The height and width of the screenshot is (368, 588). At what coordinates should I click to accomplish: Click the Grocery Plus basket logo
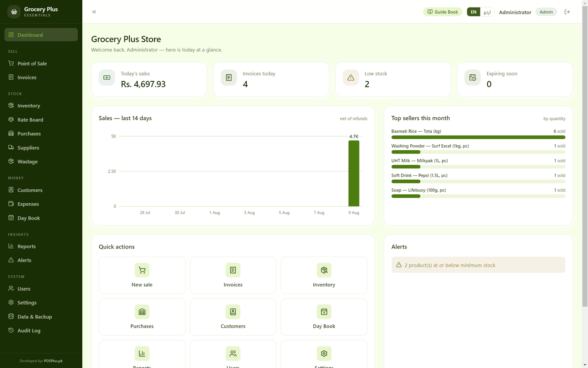[14, 12]
